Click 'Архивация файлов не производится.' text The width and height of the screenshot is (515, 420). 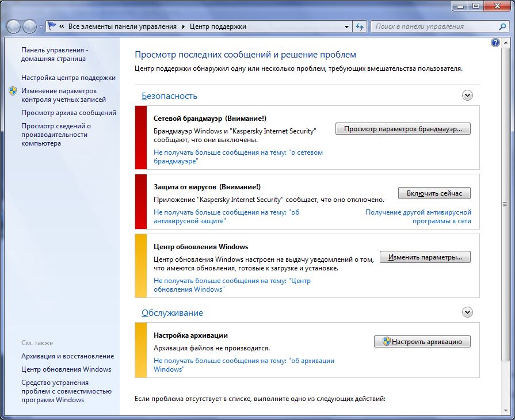coord(212,348)
